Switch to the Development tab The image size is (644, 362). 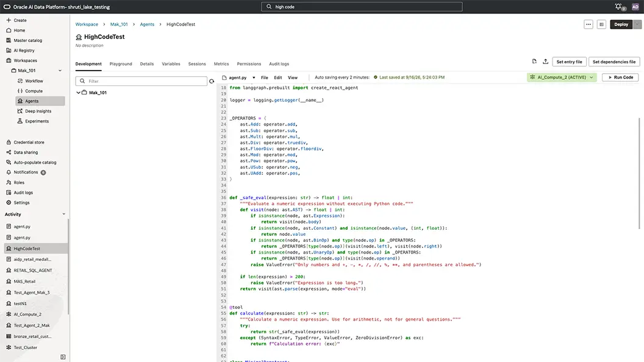coord(88,64)
